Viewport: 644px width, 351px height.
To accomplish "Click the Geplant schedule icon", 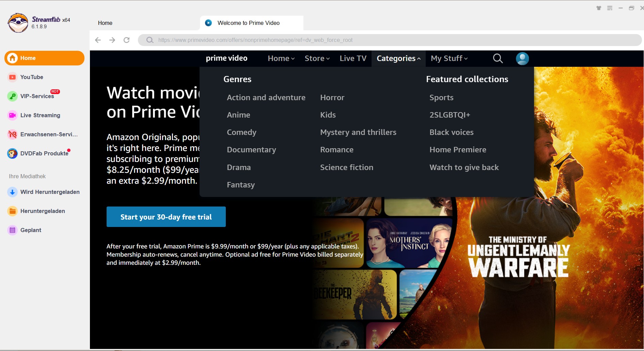I will coord(12,230).
